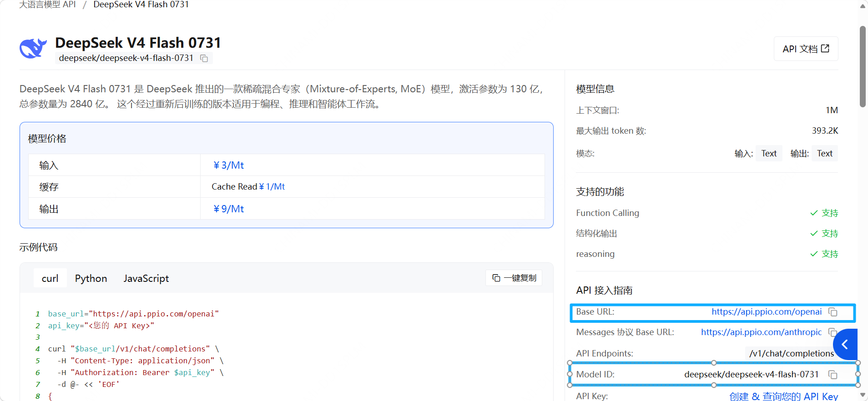Image resolution: width=868 pixels, height=401 pixels.
Task: Click the Function Calling 支持 status
Action: tap(824, 213)
